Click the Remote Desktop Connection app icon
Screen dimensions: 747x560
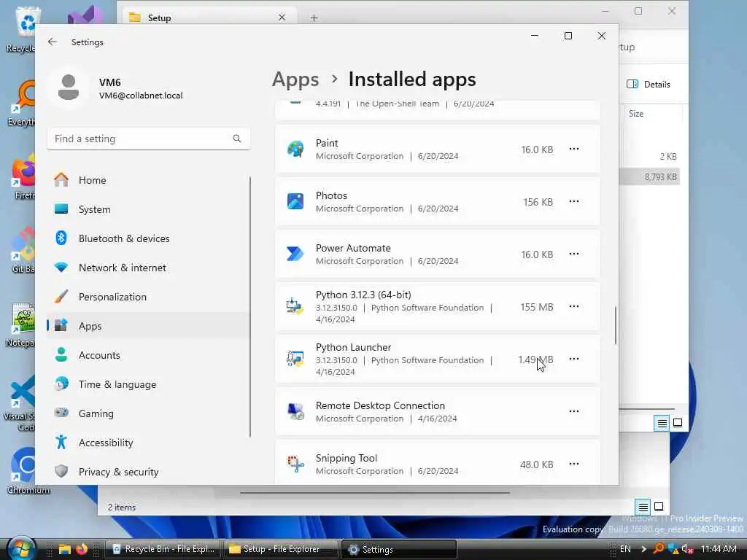click(295, 411)
